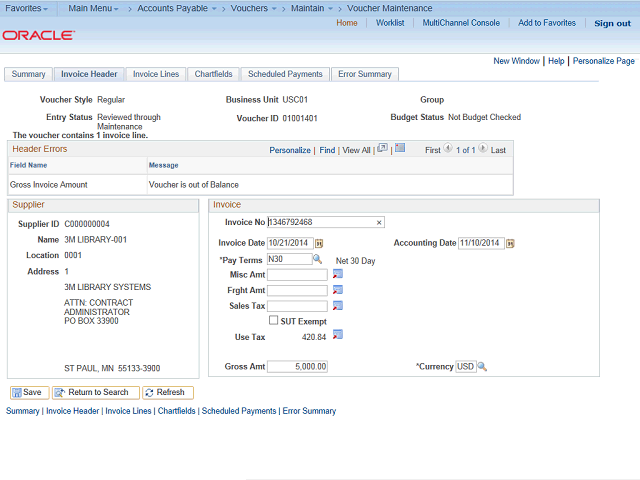640x480 pixels.
Task: Show previous row in Header Errors
Action: coord(448,148)
